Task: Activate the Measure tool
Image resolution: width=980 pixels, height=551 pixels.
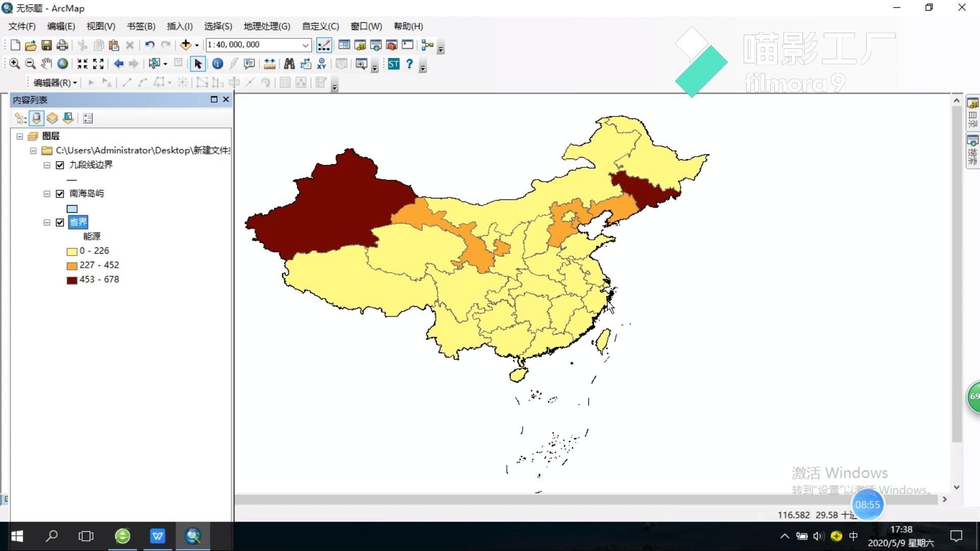Action: click(269, 64)
